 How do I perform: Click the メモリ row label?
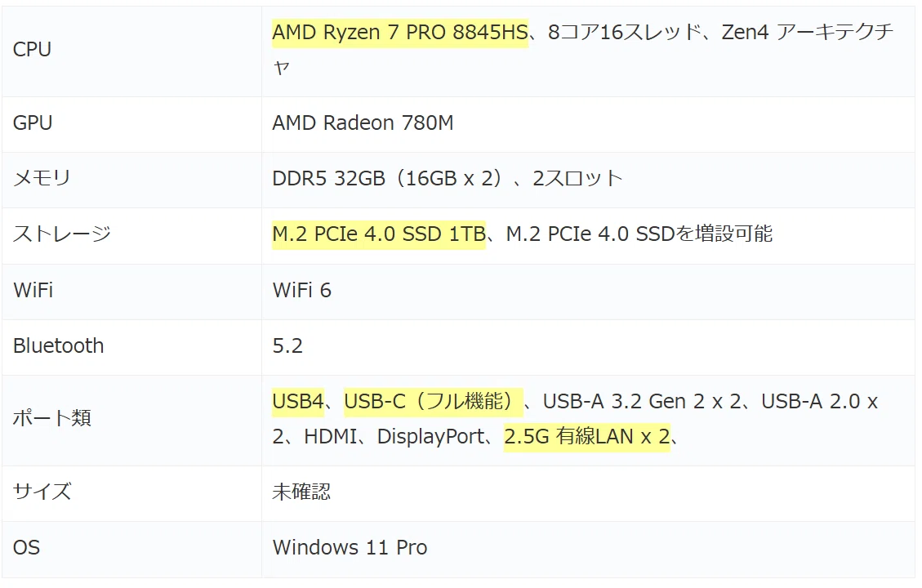point(42,178)
